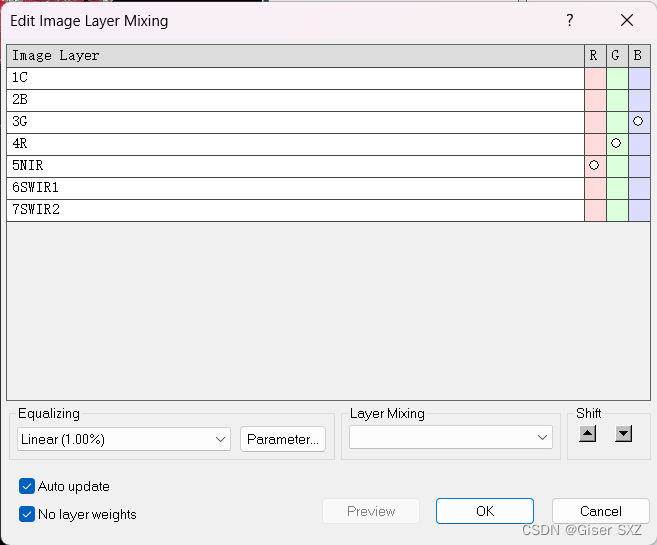The width and height of the screenshot is (657, 545).
Task: Close the Edit Image Layer Mixing dialog
Action: tap(627, 20)
